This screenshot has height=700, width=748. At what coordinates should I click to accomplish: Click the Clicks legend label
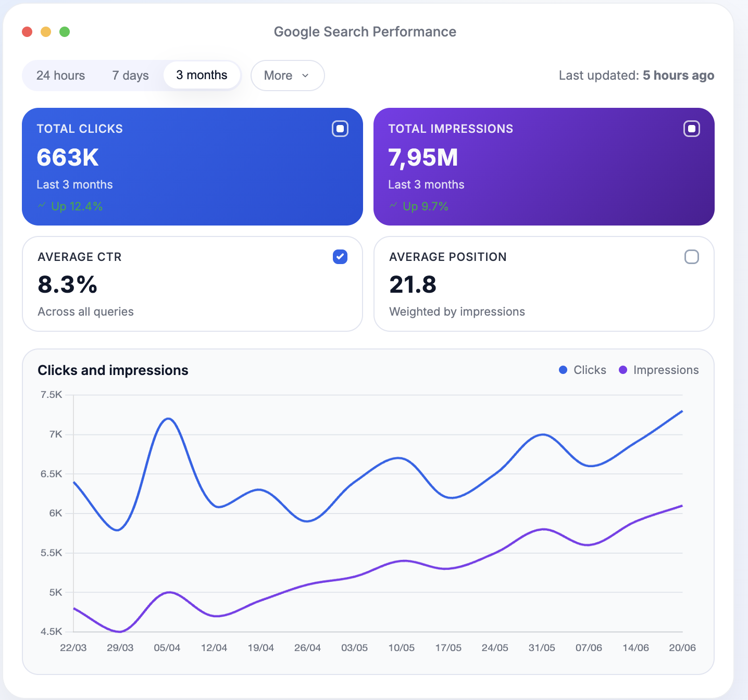[590, 370]
